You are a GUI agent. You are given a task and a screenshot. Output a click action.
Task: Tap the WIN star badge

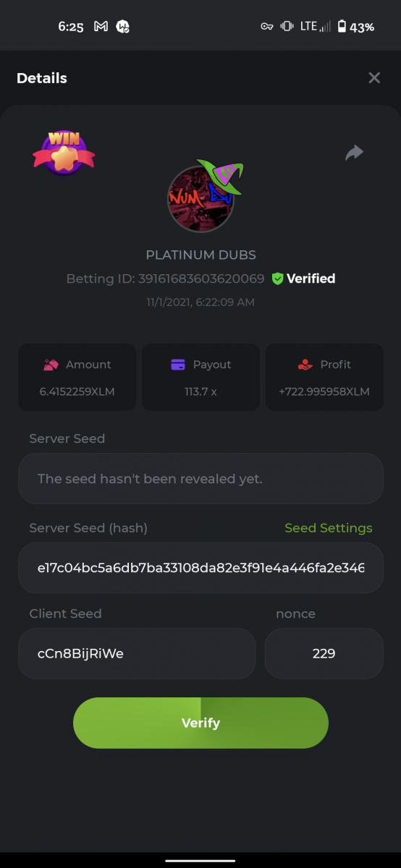click(64, 152)
